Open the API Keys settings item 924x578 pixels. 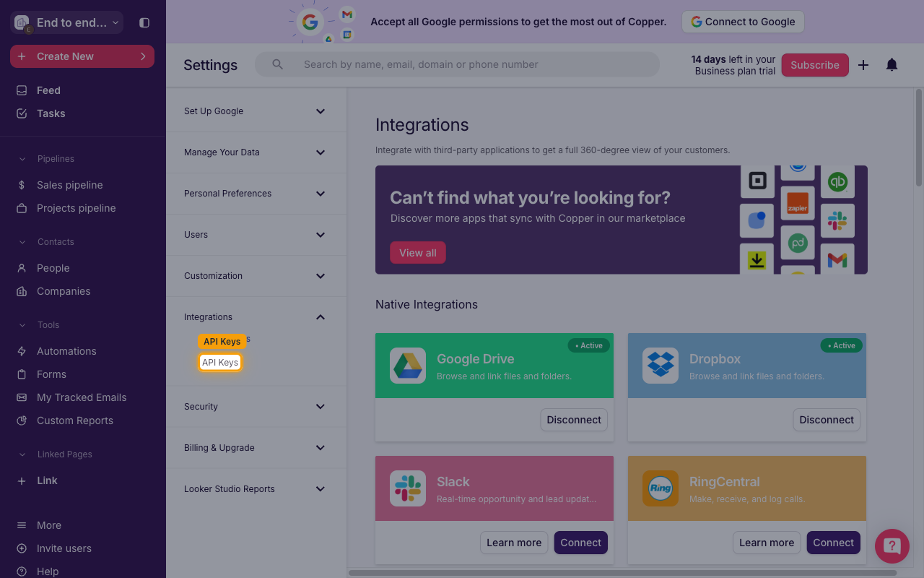[x=220, y=363]
